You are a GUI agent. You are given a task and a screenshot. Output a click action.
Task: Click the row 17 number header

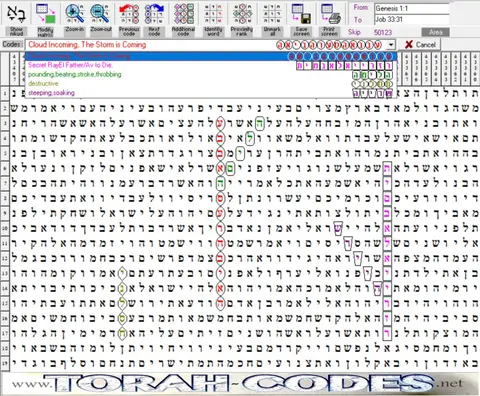[x=5, y=334]
